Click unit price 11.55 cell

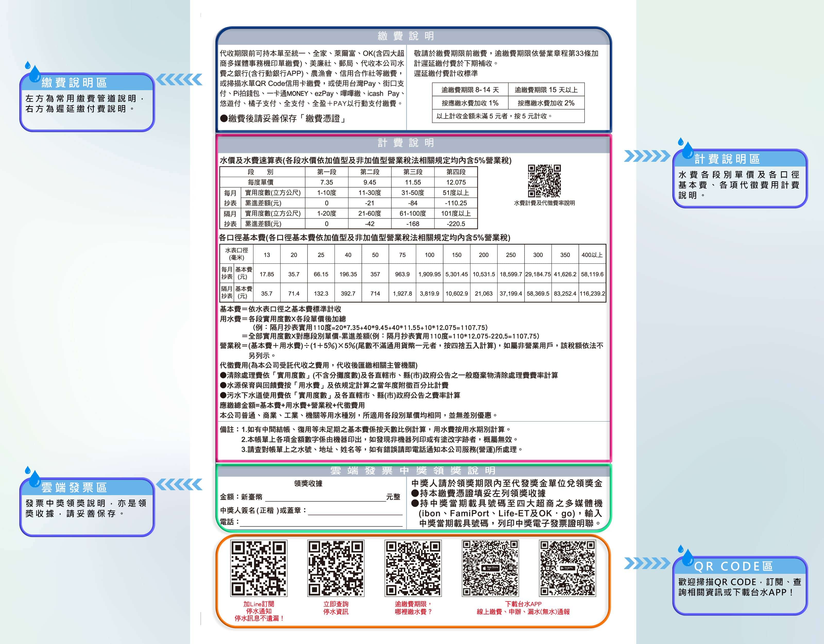click(413, 182)
